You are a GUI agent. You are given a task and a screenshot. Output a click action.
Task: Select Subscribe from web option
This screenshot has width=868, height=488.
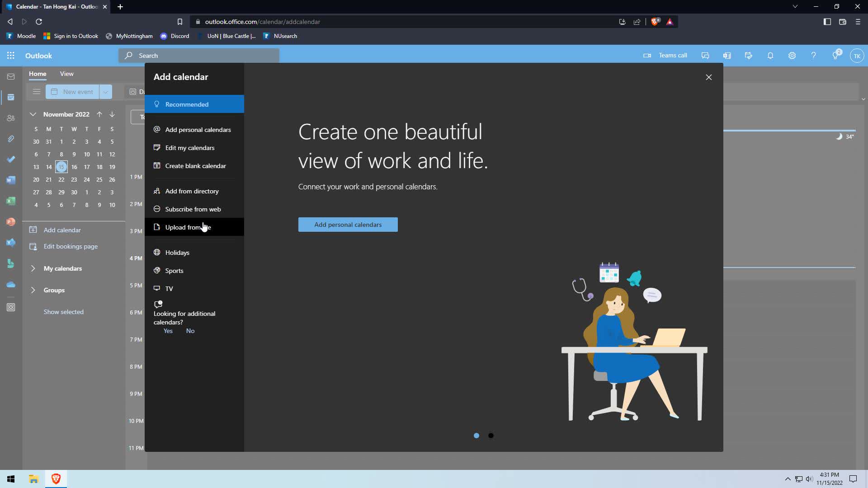pyautogui.click(x=193, y=209)
